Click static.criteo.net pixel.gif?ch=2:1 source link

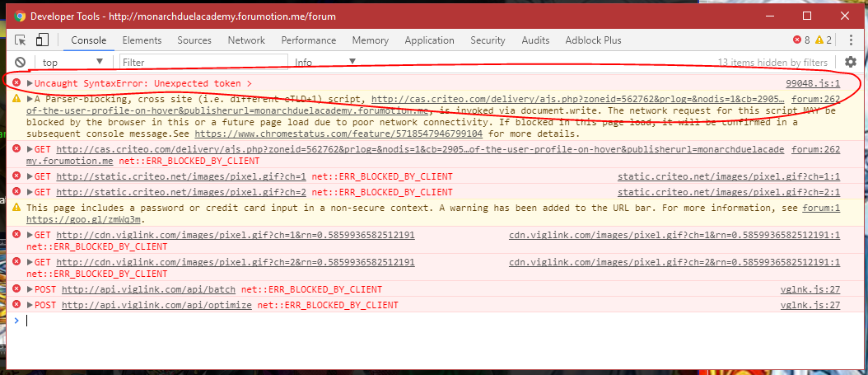point(729,192)
